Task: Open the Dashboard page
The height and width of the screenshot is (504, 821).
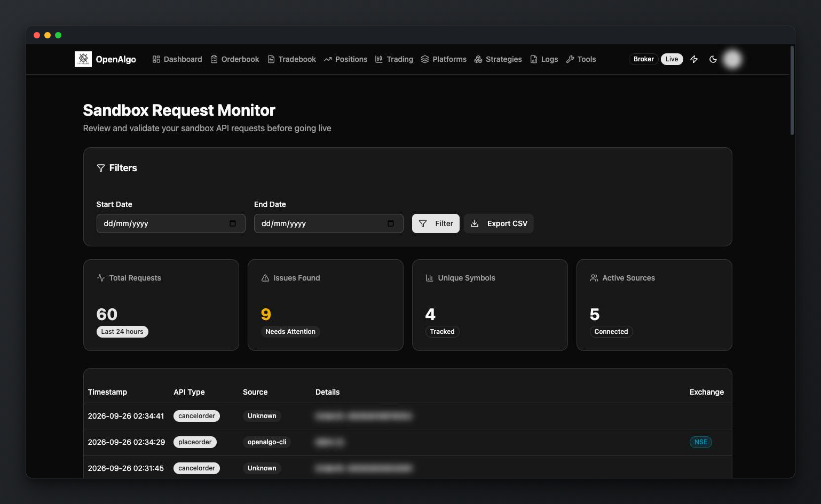Action: (x=177, y=59)
